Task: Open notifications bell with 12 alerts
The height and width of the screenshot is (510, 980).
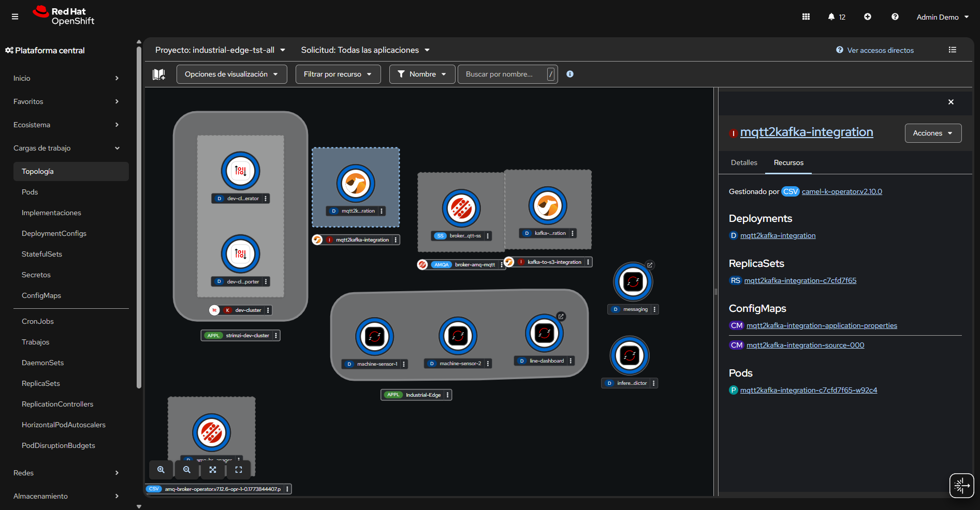Action: coord(837,17)
